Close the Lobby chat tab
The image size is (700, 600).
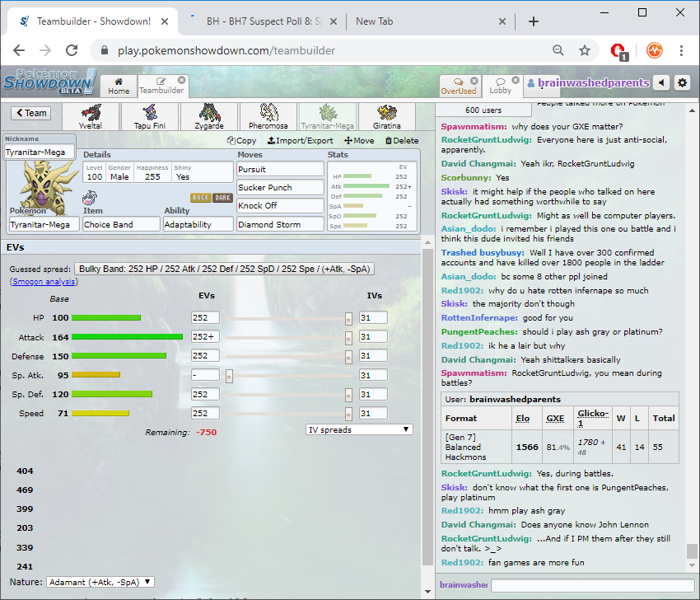coord(516,80)
